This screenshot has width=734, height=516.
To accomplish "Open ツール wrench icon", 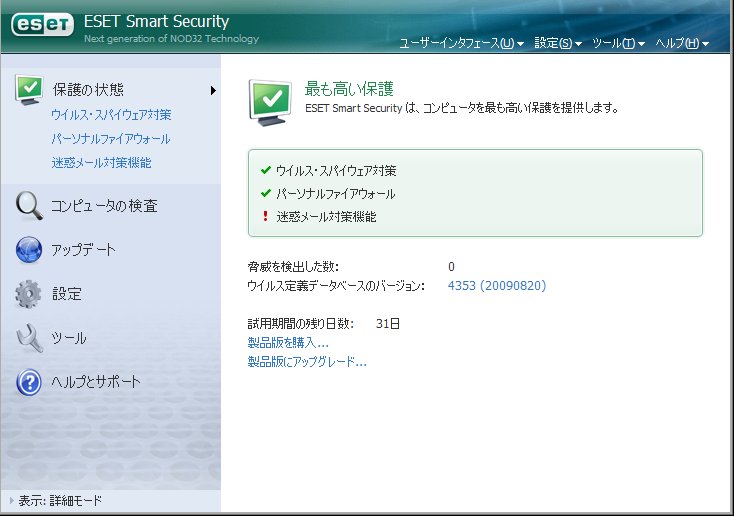I will [29, 338].
